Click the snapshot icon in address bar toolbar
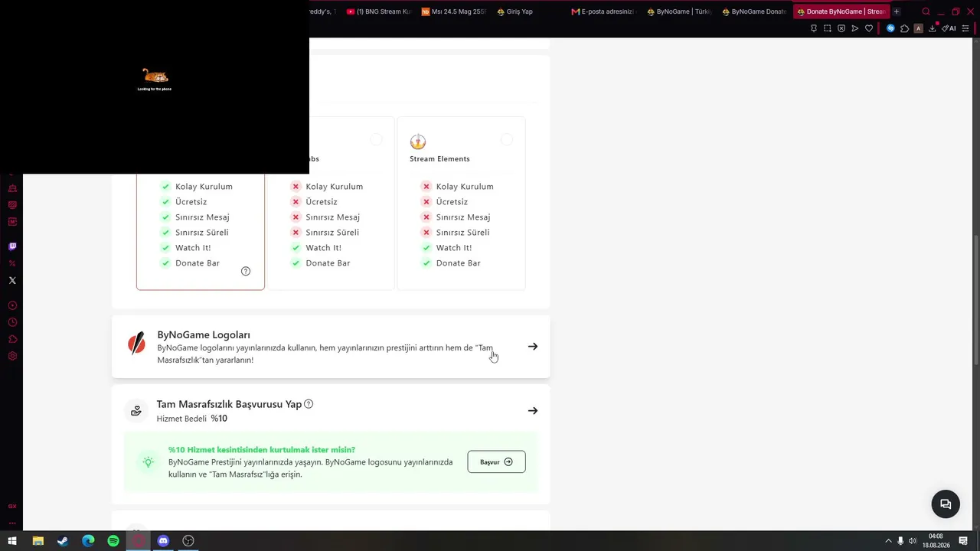 (x=828, y=28)
